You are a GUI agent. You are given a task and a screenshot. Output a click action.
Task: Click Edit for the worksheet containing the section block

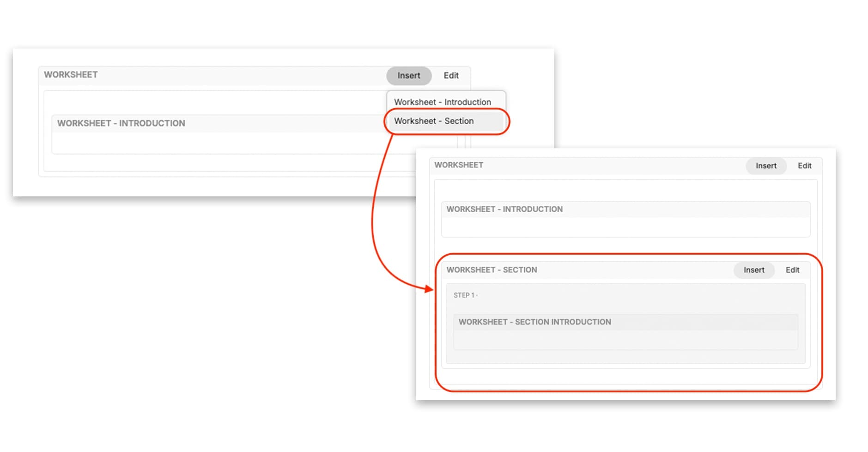click(804, 166)
